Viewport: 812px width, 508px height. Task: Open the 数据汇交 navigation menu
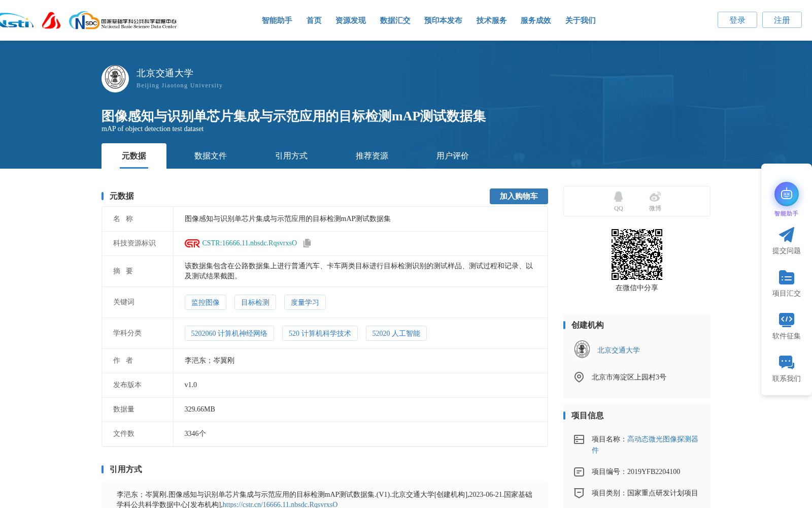395,20
